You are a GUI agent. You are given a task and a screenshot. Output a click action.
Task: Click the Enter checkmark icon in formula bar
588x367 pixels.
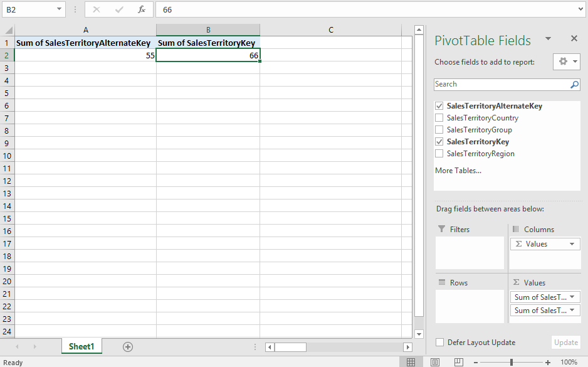[119, 10]
